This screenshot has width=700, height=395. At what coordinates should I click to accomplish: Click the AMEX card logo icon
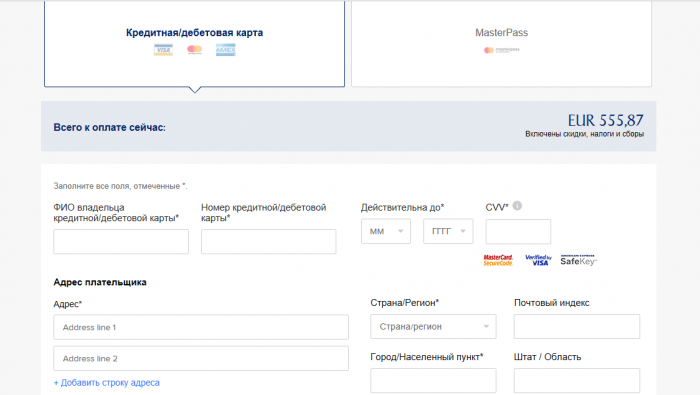point(225,50)
